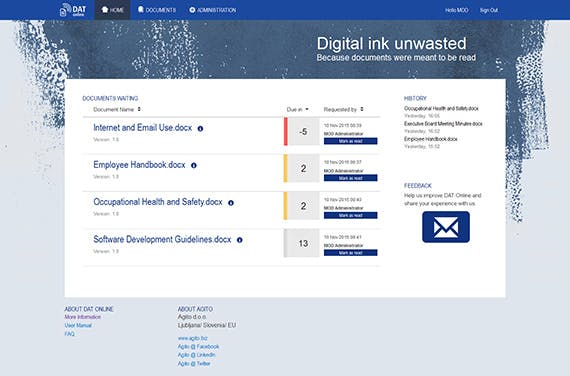The width and height of the screenshot is (570, 376).
Task: Click the DAT Online logo
Action: tap(73, 10)
